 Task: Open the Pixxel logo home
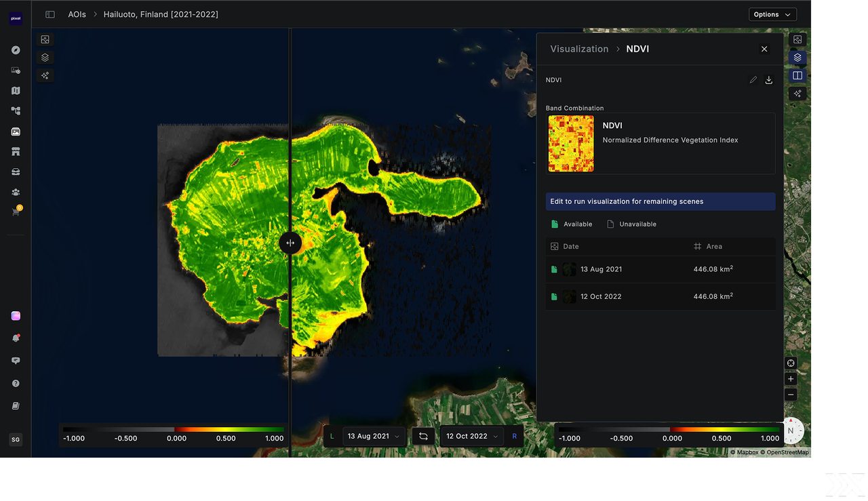(16, 19)
